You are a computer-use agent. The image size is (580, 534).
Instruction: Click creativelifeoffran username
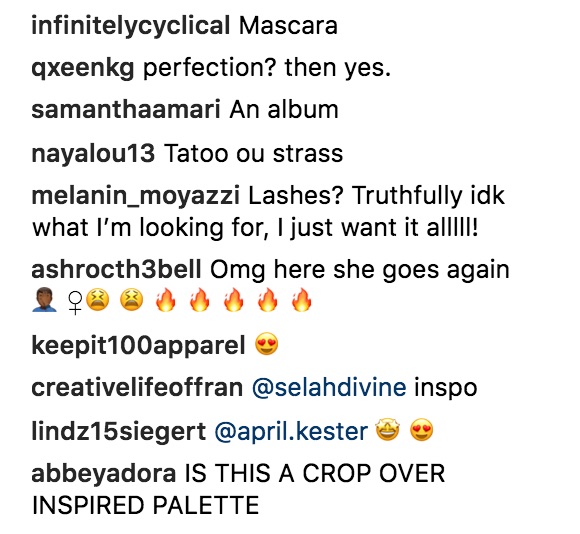coord(137,388)
